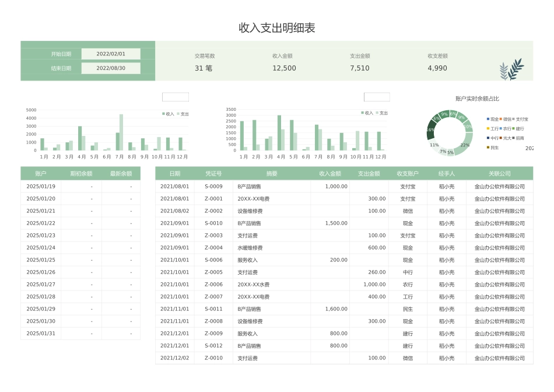The width and height of the screenshot is (554, 392).
Task: Select voucher number Z-0007
Action: (214, 296)
